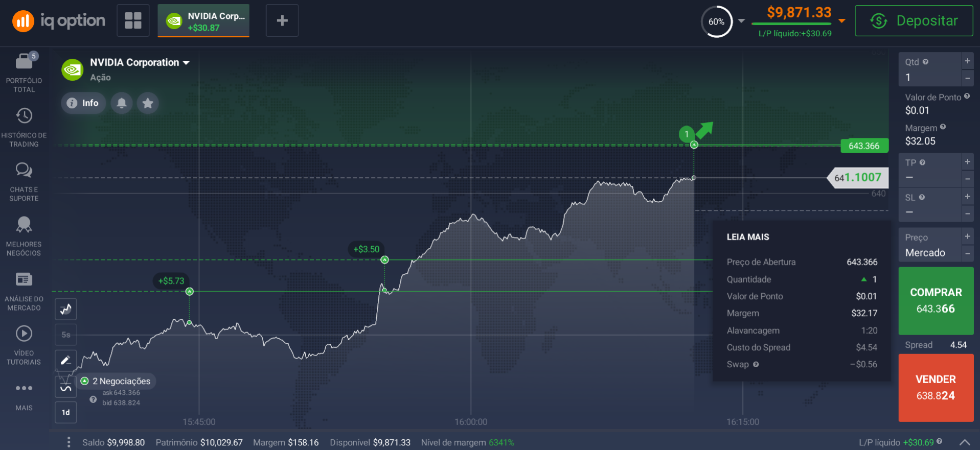Click the IQ Option logo
Viewport: 980px width, 450px height.
pos(59,21)
